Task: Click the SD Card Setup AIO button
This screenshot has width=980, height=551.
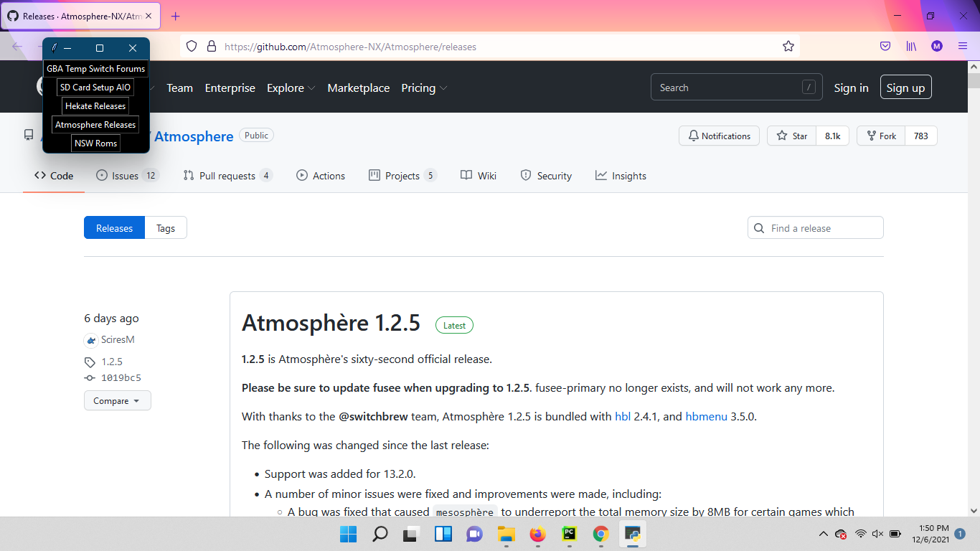Action: tap(95, 88)
